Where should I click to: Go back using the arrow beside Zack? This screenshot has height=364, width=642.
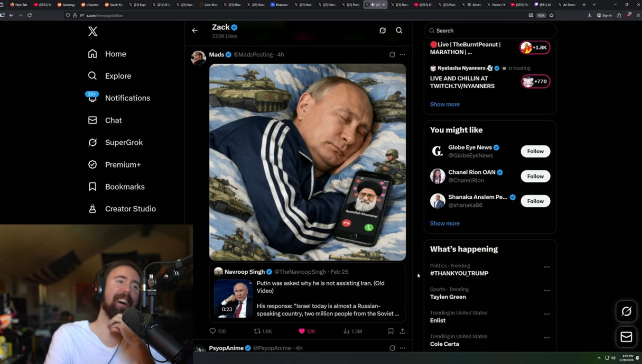(195, 31)
